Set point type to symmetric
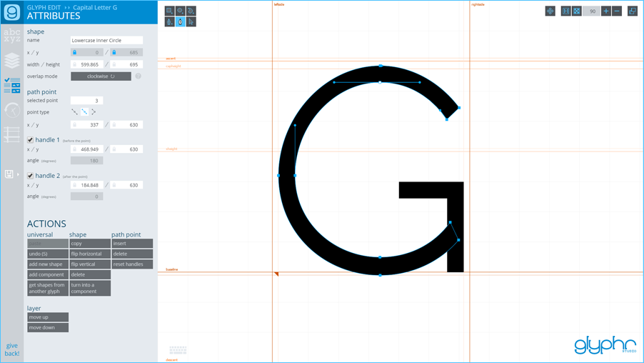 tap(74, 111)
